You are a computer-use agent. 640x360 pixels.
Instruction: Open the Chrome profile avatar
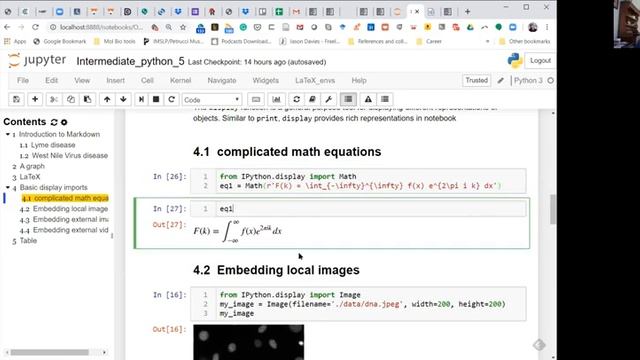point(532,27)
